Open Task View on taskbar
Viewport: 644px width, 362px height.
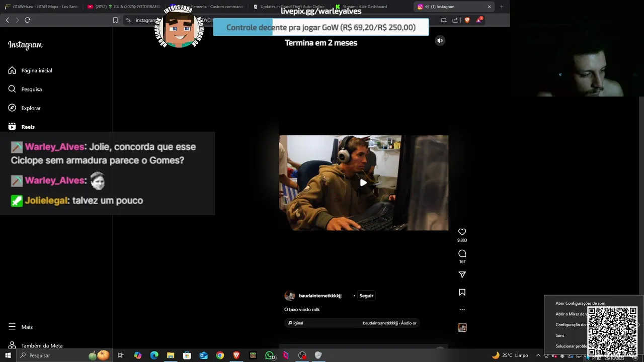(120, 355)
